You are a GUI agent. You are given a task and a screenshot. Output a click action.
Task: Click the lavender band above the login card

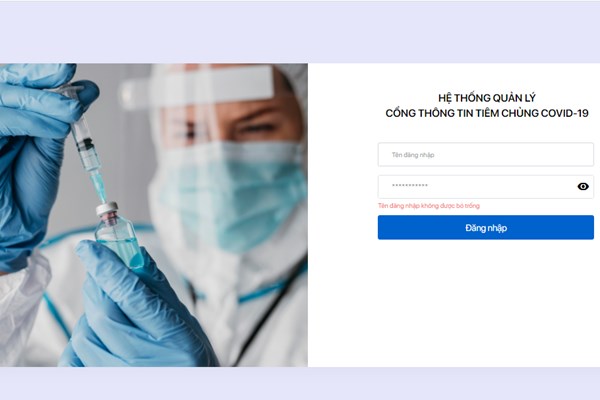coord(300,32)
